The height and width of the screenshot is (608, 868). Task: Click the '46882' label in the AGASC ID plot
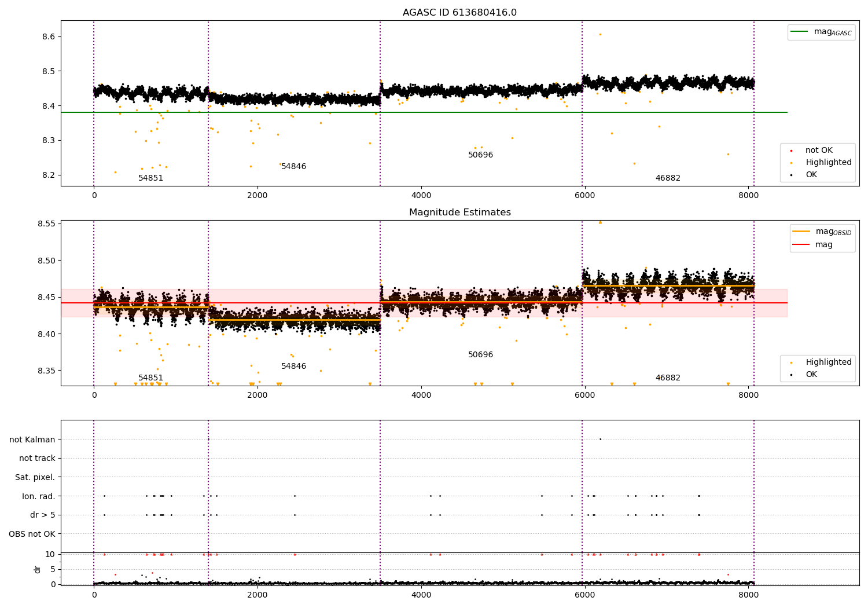pyautogui.click(x=668, y=178)
